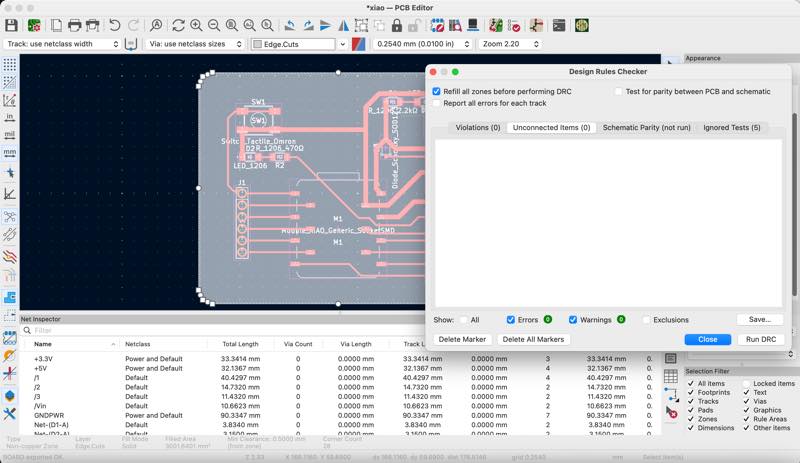Switch units to inches
The height and width of the screenshot is (463, 800).
click(9, 117)
